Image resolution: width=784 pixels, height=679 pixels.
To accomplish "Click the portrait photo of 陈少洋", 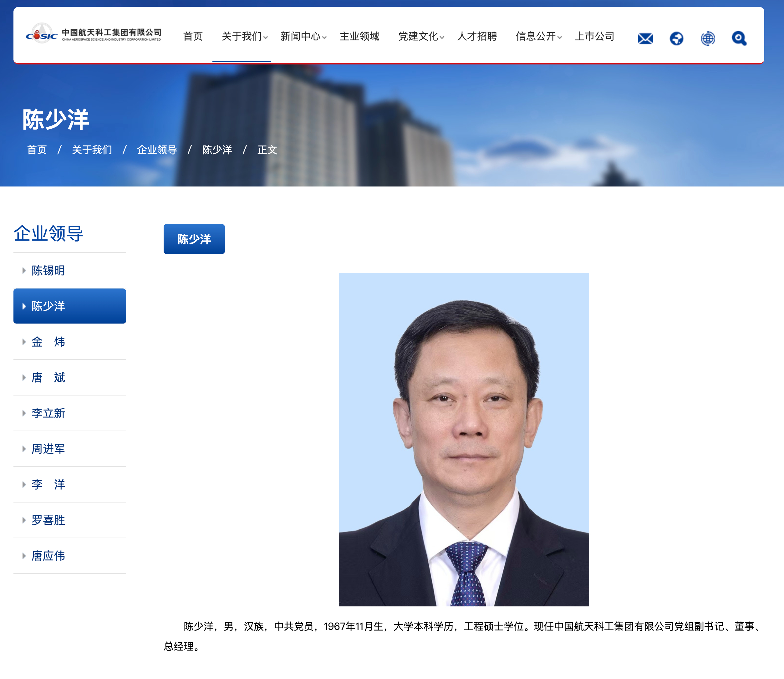I will pyautogui.click(x=464, y=439).
